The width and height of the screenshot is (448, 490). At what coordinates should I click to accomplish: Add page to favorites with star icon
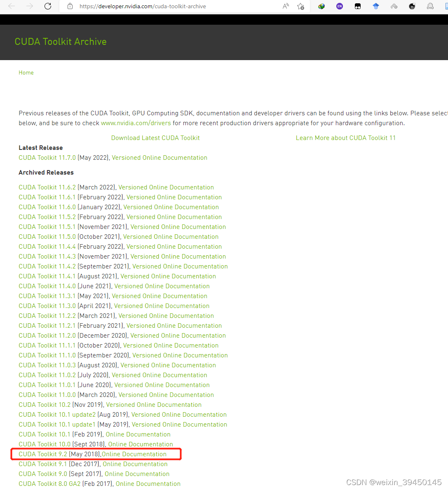[x=300, y=6]
